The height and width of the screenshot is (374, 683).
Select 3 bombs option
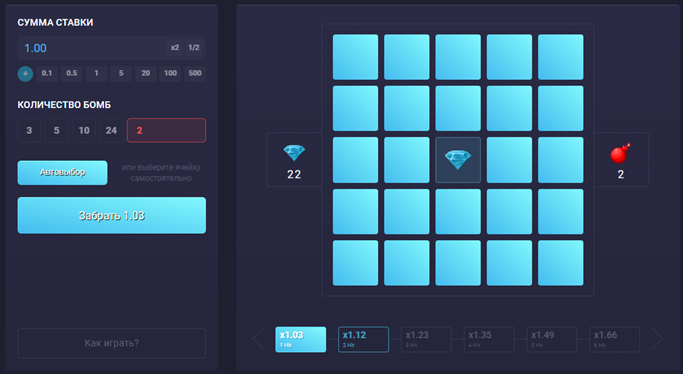click(x=29, y=130)
